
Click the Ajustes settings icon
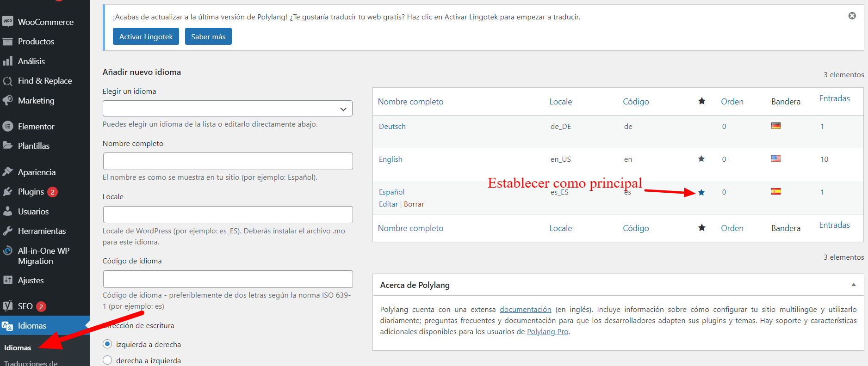point(7,280)
